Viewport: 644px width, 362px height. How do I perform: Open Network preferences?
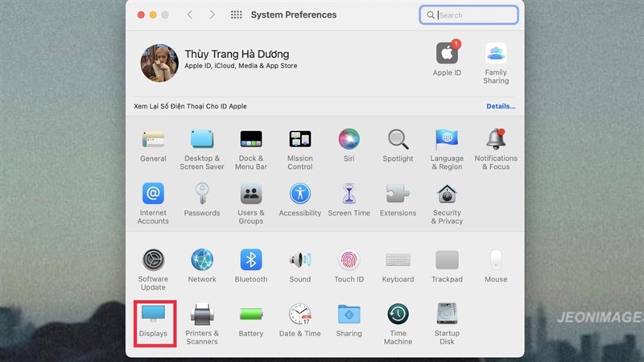click(x=202, y=266)
